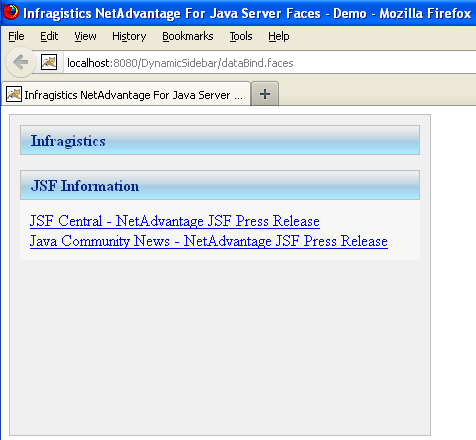Open the Bookmarks menu
The width and height of the screenshot is (476, 440).
(188, 36)
